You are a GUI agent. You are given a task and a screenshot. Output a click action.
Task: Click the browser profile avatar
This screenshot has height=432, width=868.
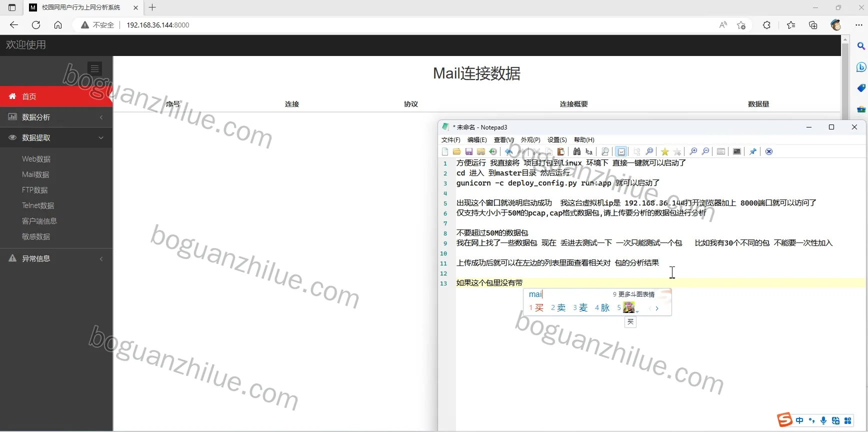(836, 25)
